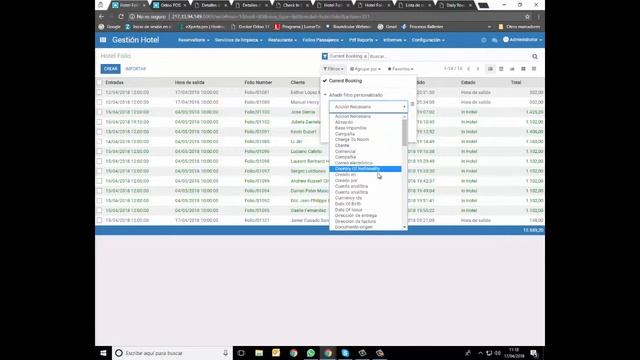This screenshot has width=640, height=360.
Task: Open File Explorer from the taskbar
Action: 259,353
